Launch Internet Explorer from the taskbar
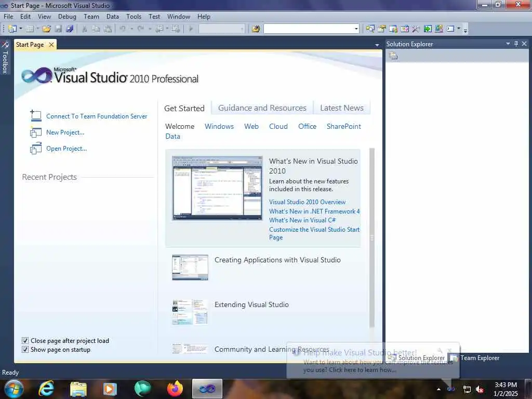 click(46, 389)
